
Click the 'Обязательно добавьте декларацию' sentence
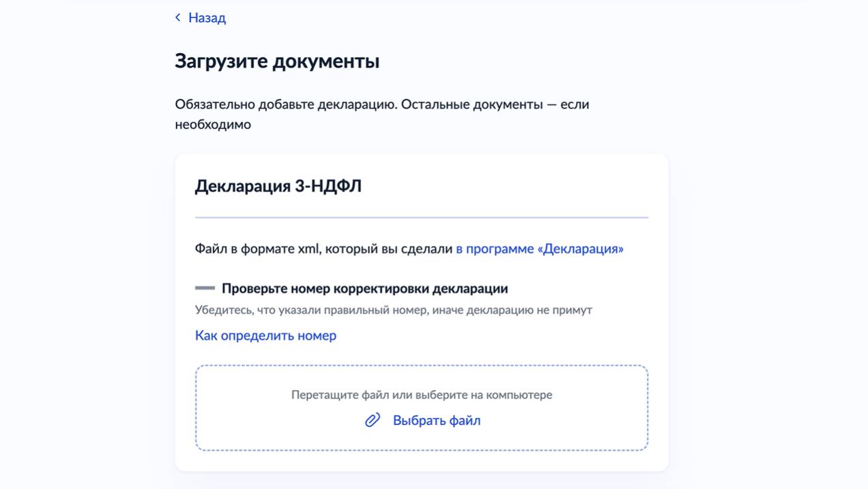tap(286, 104)
